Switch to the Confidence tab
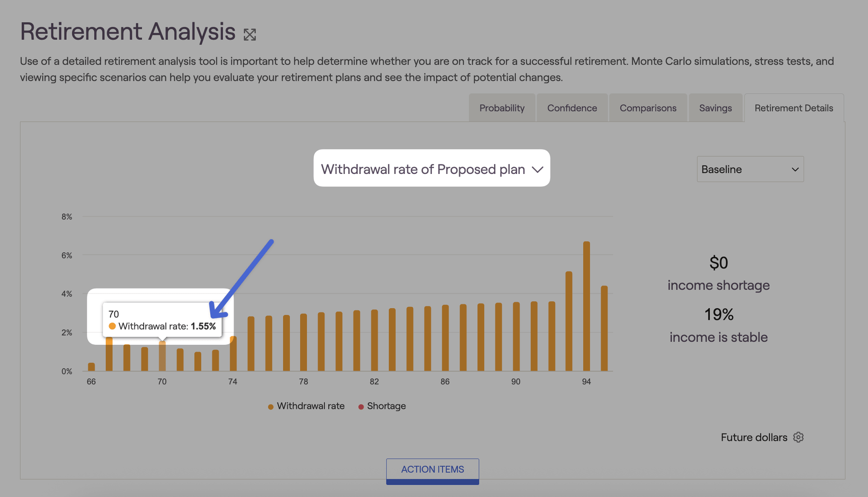The height and width of the screenshot is (497, 868). (x=572, y=108)
